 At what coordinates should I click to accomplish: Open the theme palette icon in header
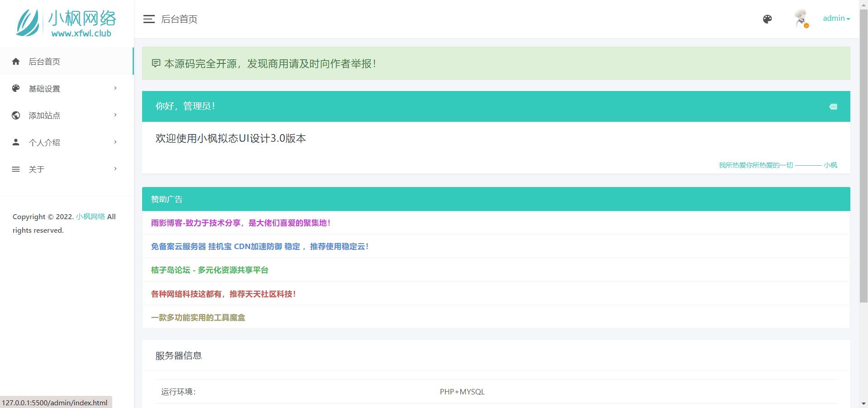pyautogui.click(x=767, y=19)
